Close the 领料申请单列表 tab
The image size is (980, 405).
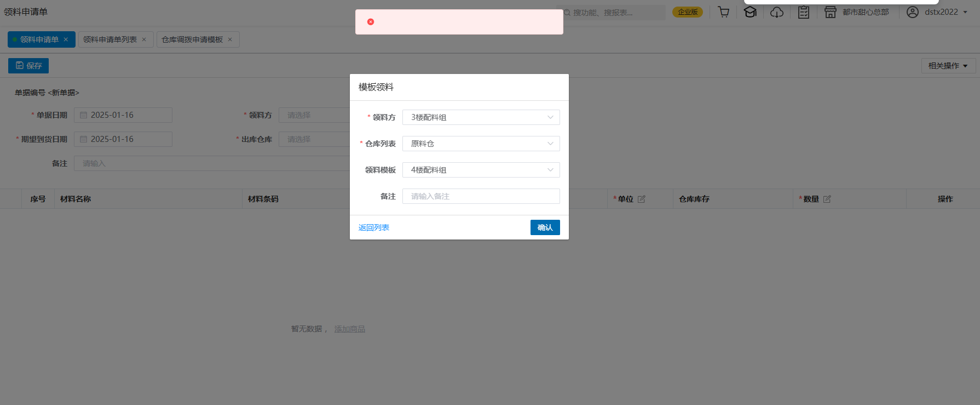144,39
